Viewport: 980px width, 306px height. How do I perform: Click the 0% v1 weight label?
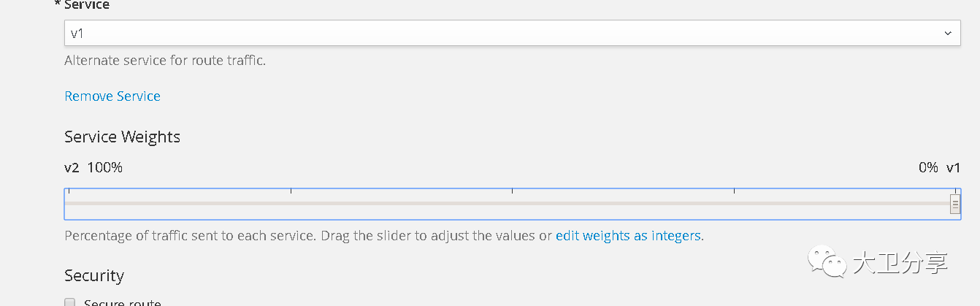939,168
